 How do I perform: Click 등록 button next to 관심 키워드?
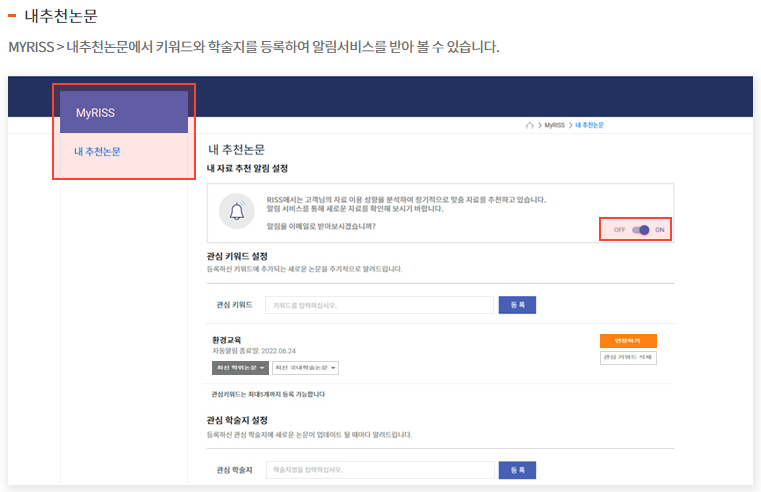click(x=517, y=305)
